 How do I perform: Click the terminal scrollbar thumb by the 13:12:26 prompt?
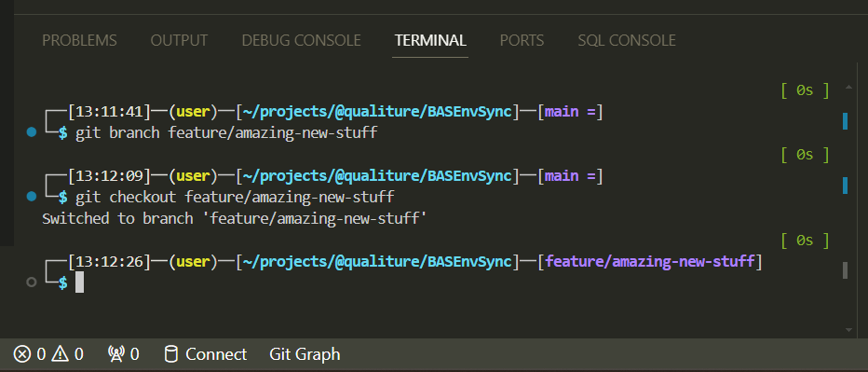pyautogui.click(x=846, y=270)
